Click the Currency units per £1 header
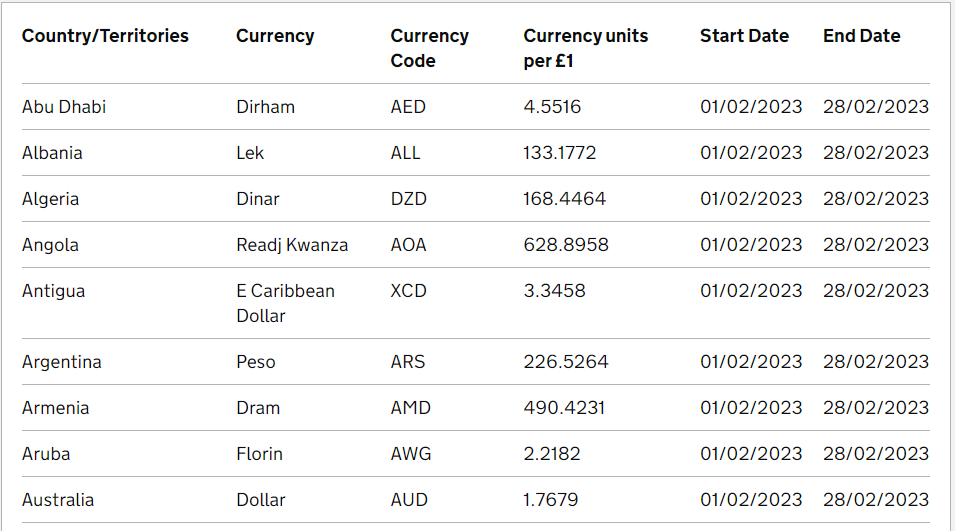 click(x=585, y=48)
